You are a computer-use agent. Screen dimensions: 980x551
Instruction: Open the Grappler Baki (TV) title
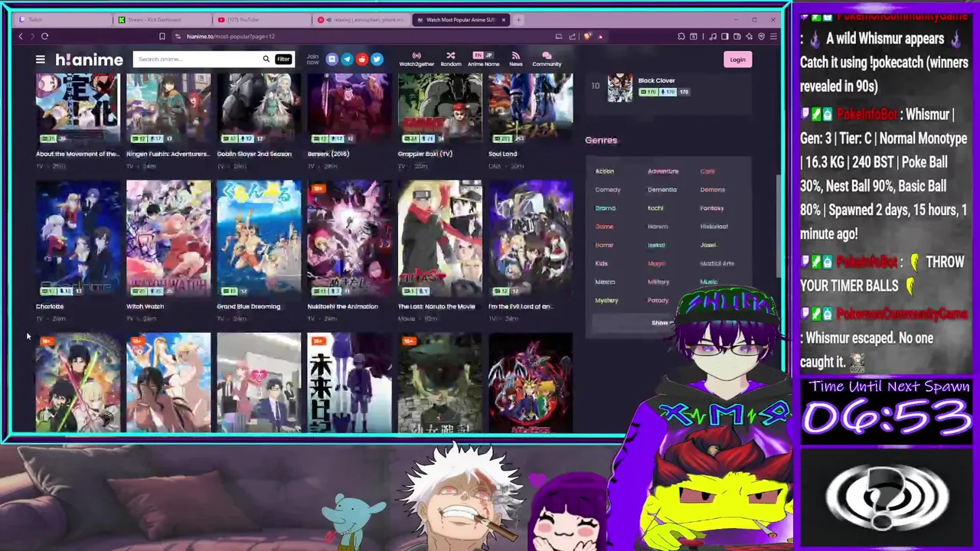[x=425, y=154]
